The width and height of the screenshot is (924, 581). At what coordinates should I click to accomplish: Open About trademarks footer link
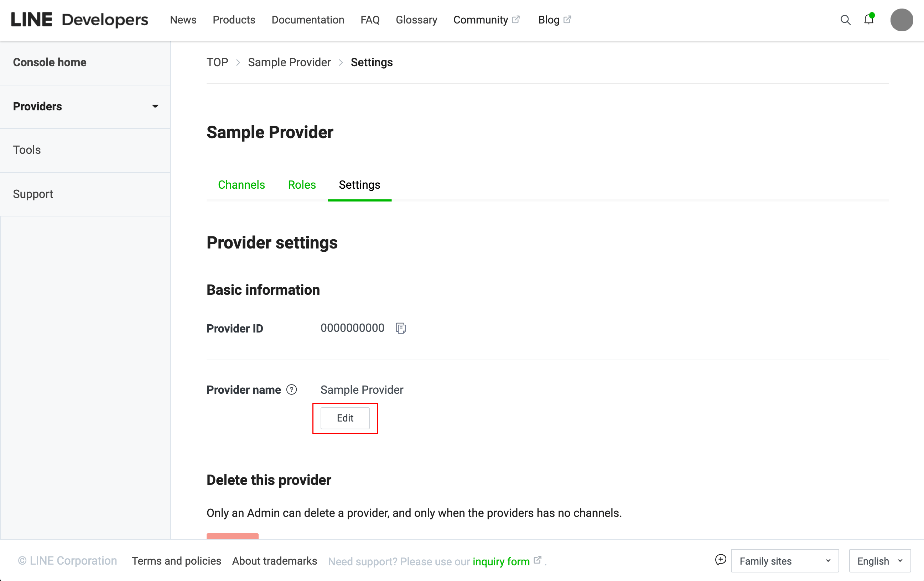point(275,561)
